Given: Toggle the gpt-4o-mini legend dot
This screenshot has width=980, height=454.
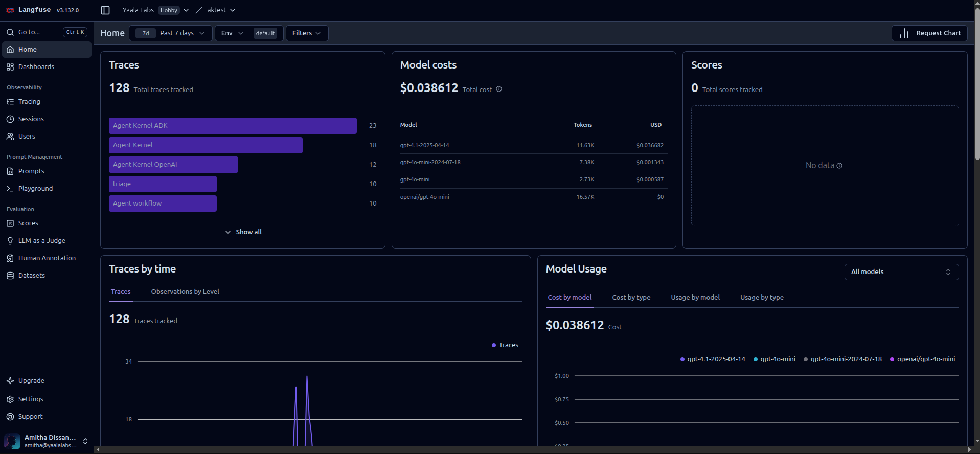Looking at the screenshot, I should (756, 359).
